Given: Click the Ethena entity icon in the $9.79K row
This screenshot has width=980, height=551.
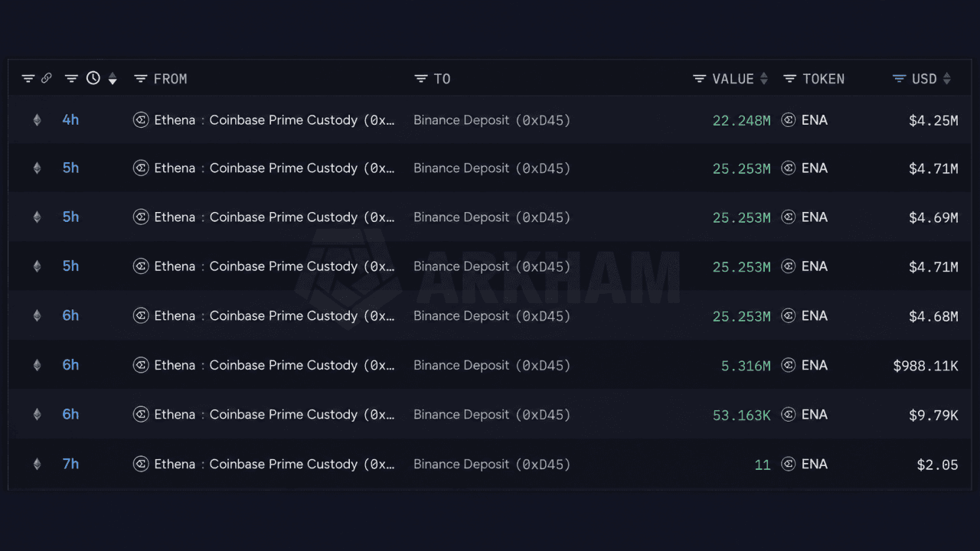Looking at the screenshot, I should [x=141, y=414].
